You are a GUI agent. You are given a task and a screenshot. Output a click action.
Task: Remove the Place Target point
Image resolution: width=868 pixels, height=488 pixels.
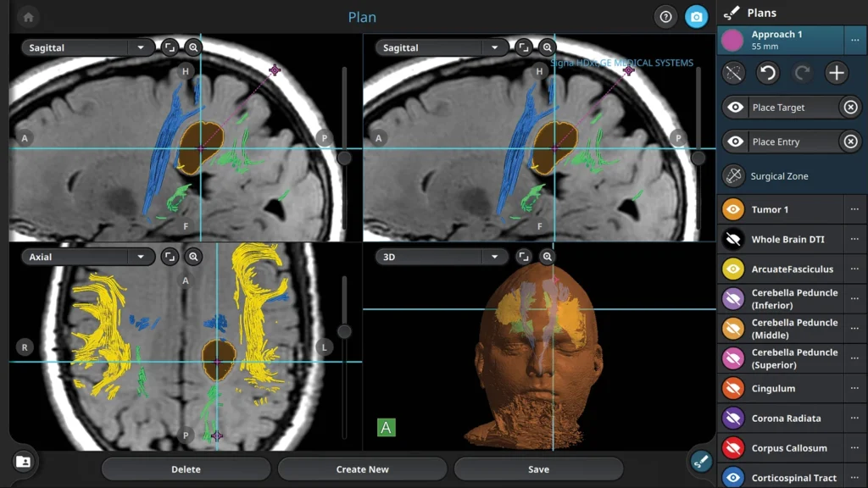pos(851,108)
